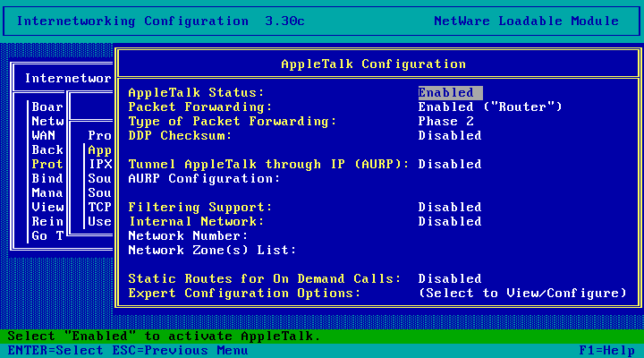644x358 pixels.
Task: Click the Internal Network label
Action: [x=196, y=222]
